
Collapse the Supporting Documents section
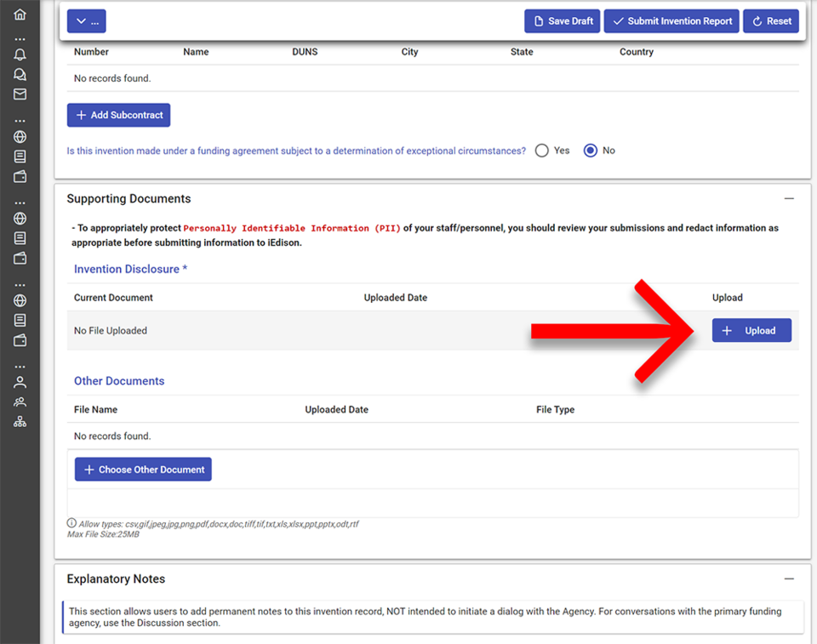790,197
